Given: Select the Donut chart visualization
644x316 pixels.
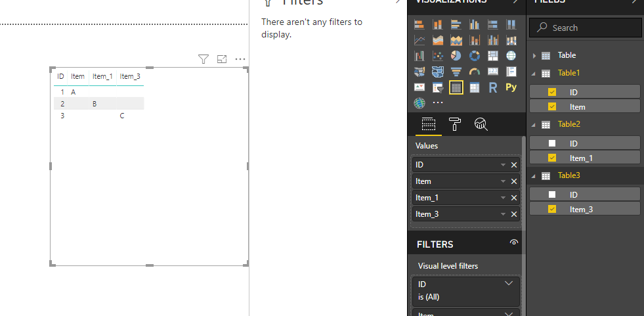Looking at the screenshot, I should (x=475, y=55).
